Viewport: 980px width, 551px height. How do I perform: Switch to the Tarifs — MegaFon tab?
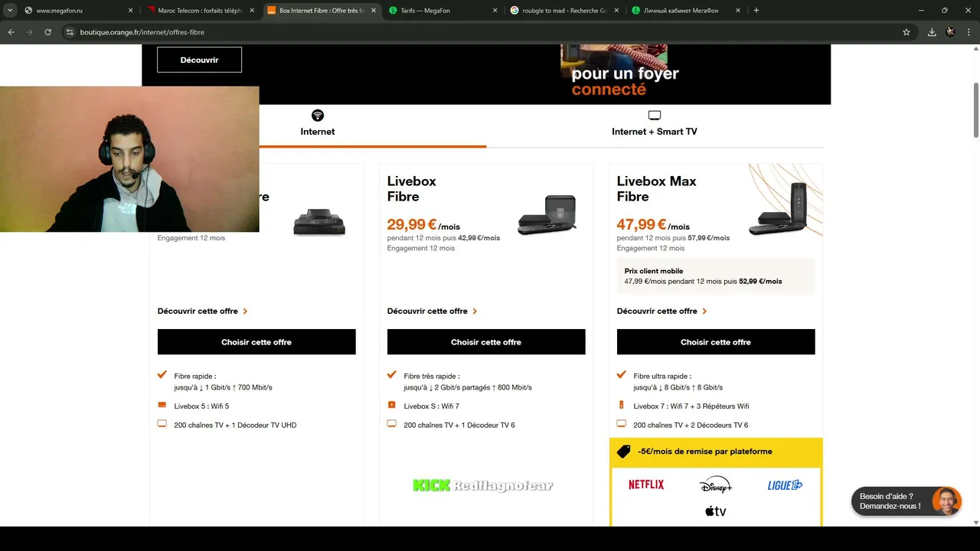pyautogui.click(x=444, y=11)
